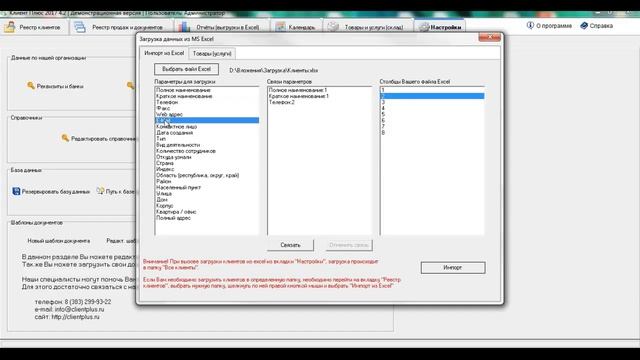Click the Выбрать файл Excel button
This screenshot has height=360, width=640.
click(x=187, y=69)
